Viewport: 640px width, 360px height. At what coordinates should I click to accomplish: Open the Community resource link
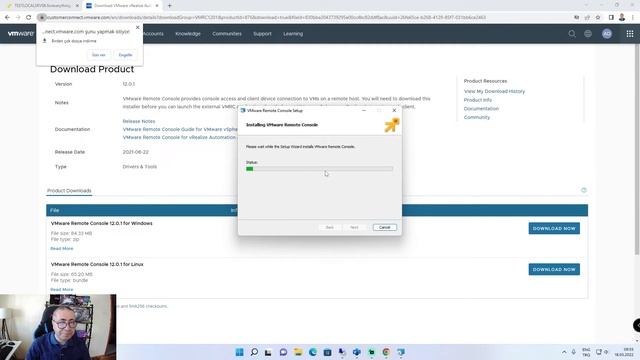pyautogui.click(x=477, y=117)
